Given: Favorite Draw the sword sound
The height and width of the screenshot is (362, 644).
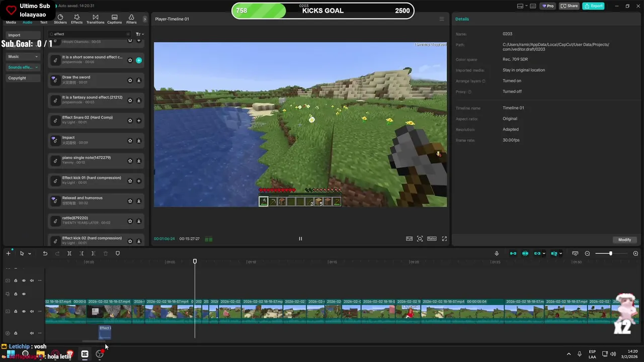Looking at the screenshot, I should click(130, 80).
